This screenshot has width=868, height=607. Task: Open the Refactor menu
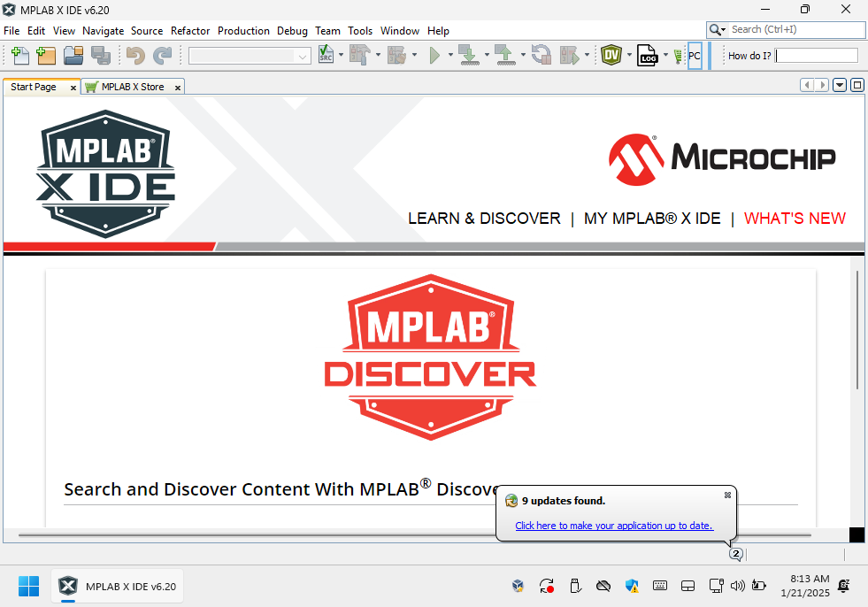(190, 31)
